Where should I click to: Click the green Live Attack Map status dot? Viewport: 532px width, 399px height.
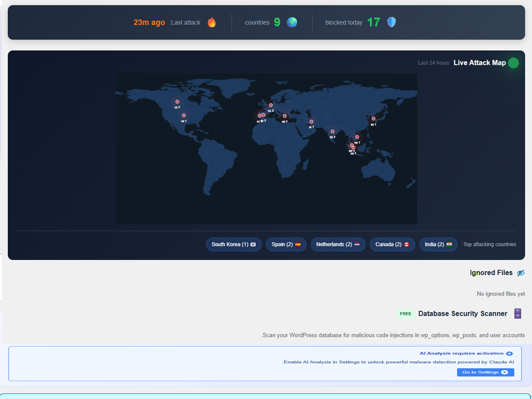coord(513,63)
